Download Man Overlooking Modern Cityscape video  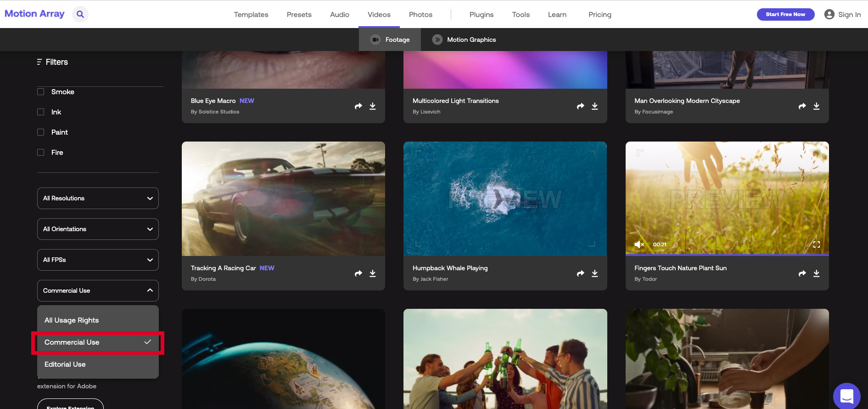(x=817, y=106)
